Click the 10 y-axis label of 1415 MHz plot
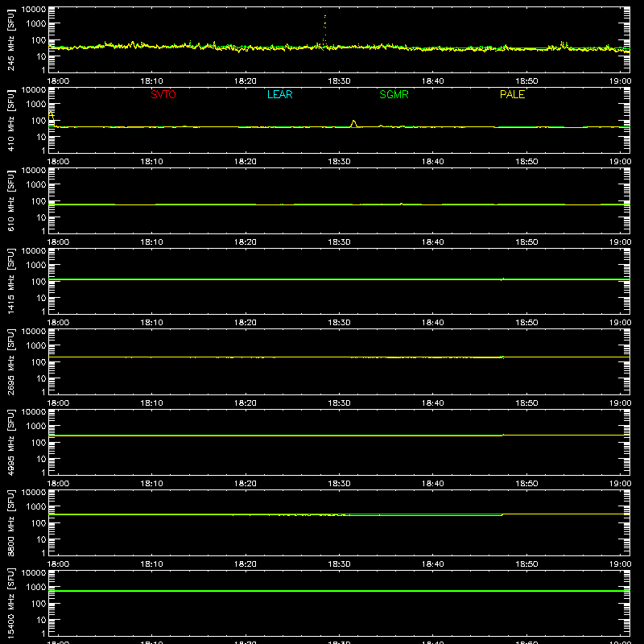 tap(41, 298)
